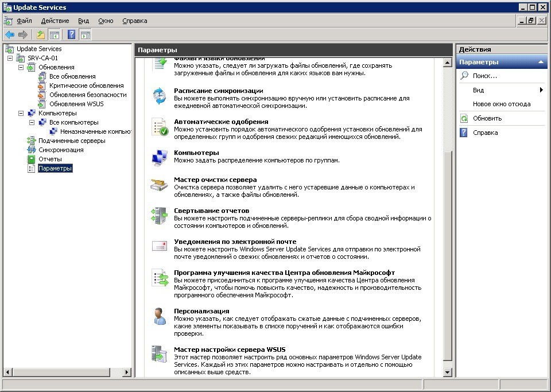This screenshot has height=392, width=551.
Task: Select Параметры node in tree
Action: pyautogui.click(x=55, y=168)
